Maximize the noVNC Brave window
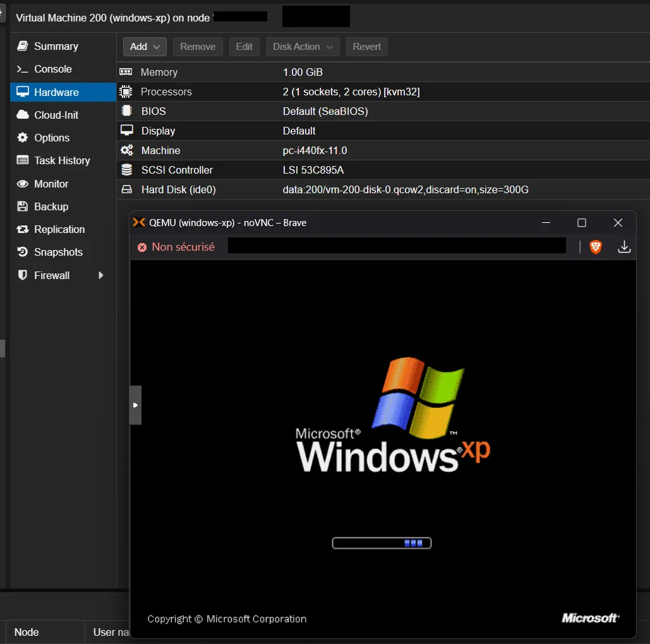This screenshot has width=650, height=644. coord(582,222)
